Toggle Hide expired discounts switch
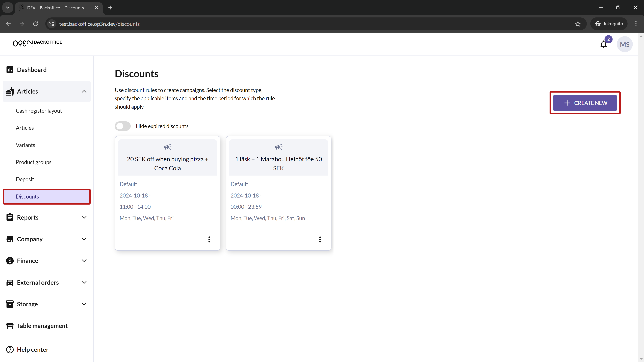 tap(122, 126)
